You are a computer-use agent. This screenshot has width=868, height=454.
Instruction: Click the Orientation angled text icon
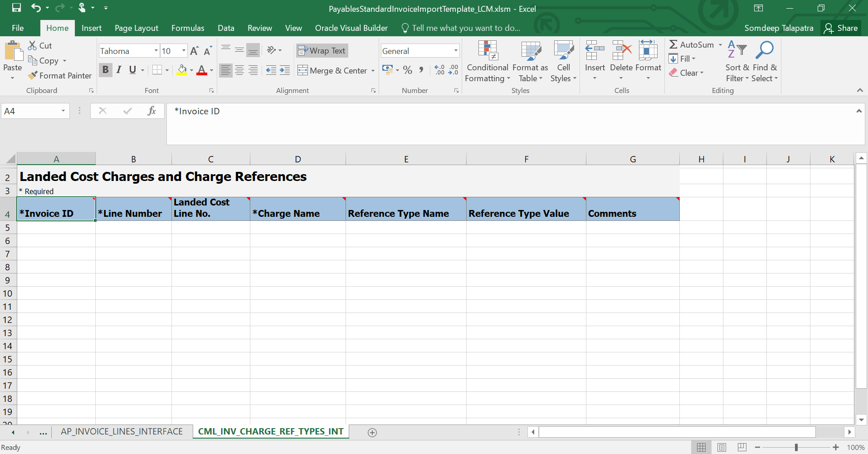272,50
